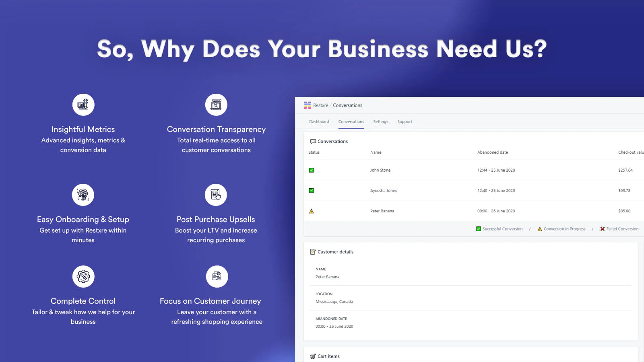
Task: Click the Focus on Customer Journey heading
Action: click(210, 301)
